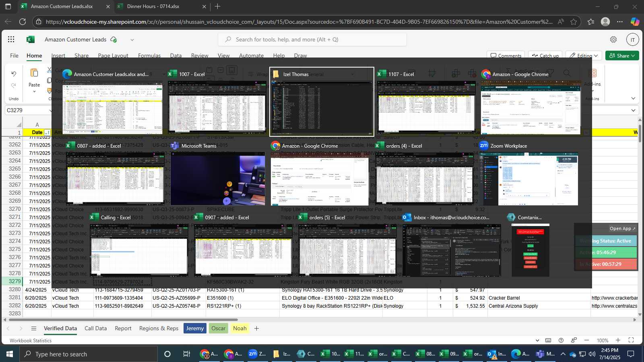
Task: Switch to the Zoom Workplace window thumbnail
Action: point(528,179)
